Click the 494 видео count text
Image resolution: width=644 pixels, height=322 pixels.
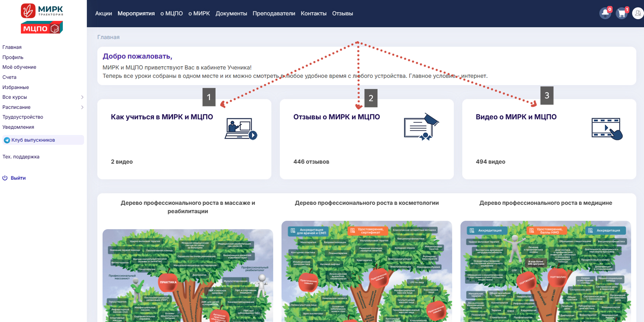(491, 162)
